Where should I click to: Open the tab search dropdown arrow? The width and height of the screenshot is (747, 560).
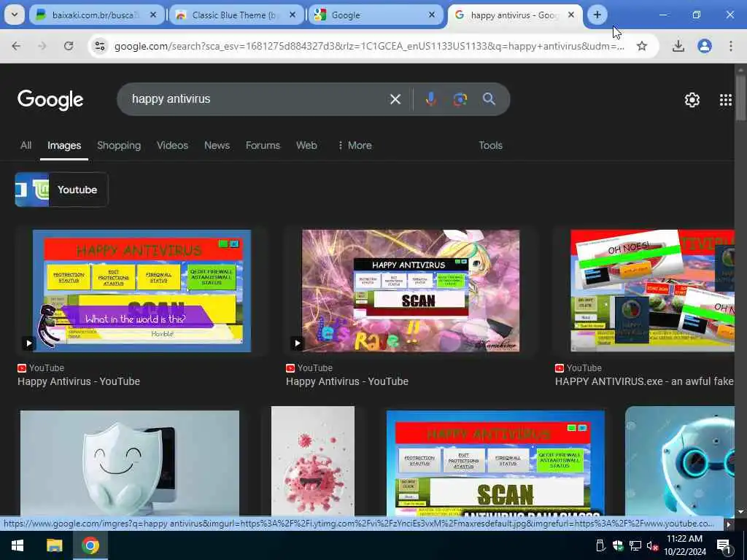15,15
